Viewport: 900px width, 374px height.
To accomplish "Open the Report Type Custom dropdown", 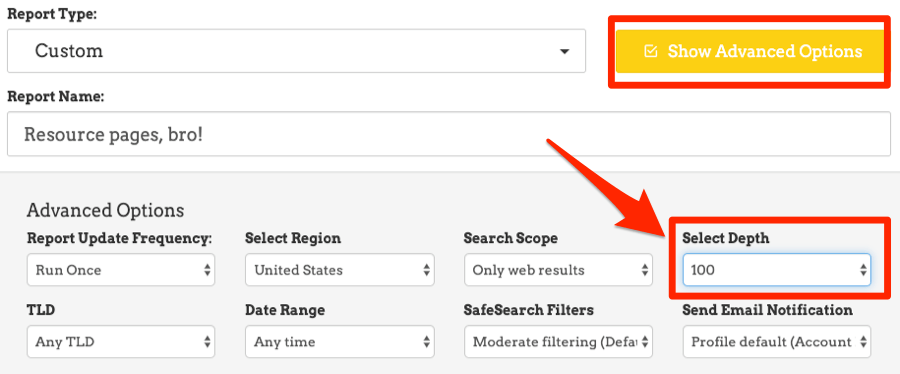I will [x=296, y=51].
